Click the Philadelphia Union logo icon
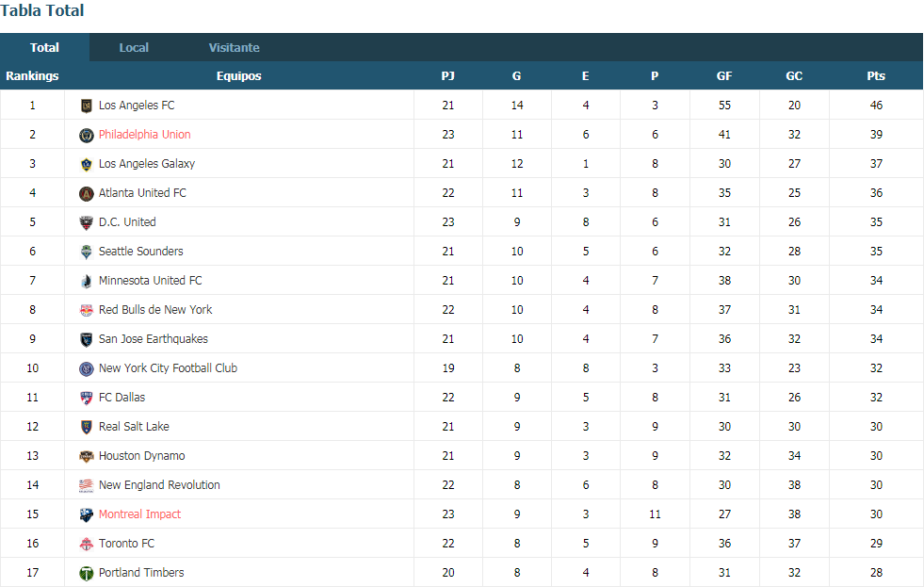The image size is (924, 587). 86,136
